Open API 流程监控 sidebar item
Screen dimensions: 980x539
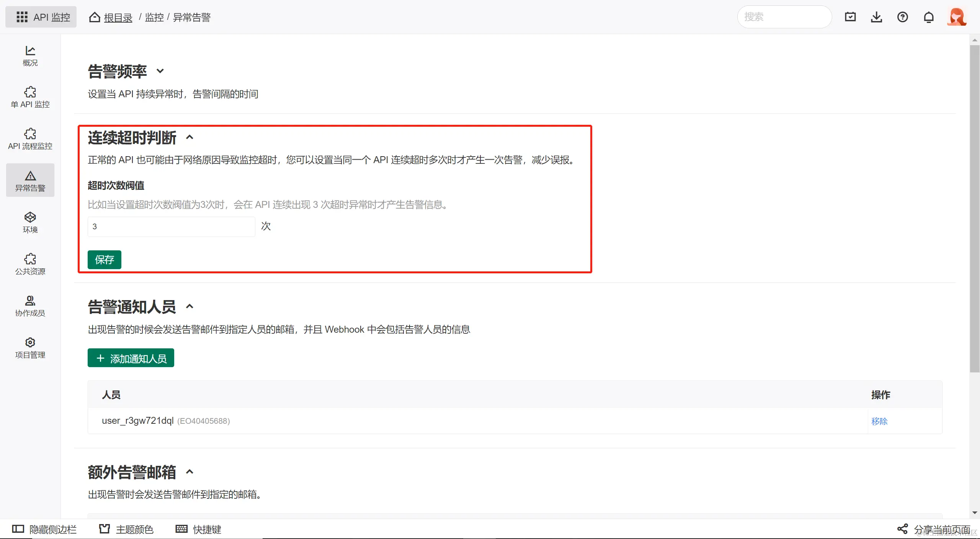point(30,139)
